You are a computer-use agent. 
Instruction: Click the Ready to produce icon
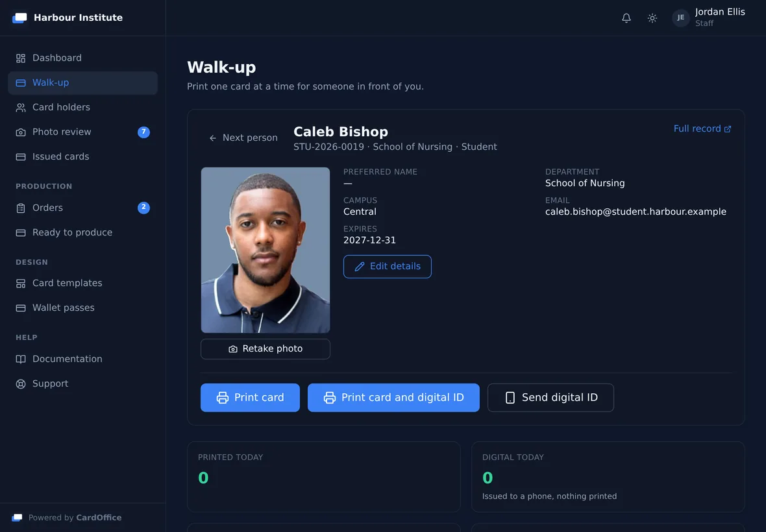click(x=21, y=233)
